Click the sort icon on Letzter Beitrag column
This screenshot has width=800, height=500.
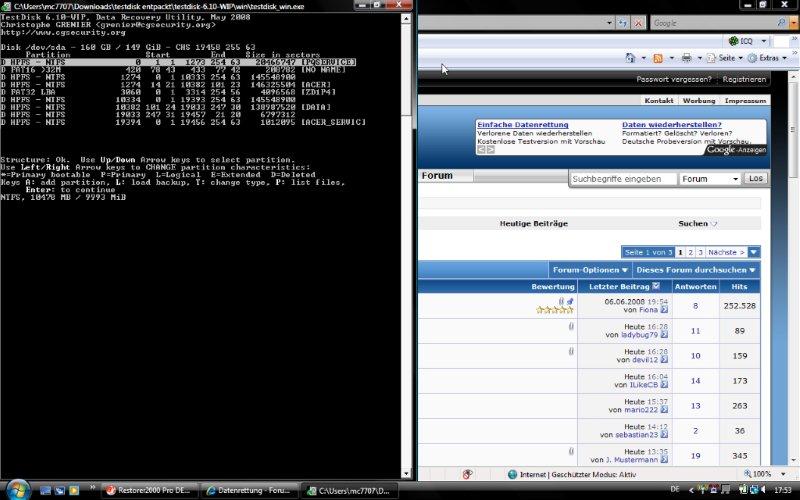pyautogui.click(x=656, y=286)
